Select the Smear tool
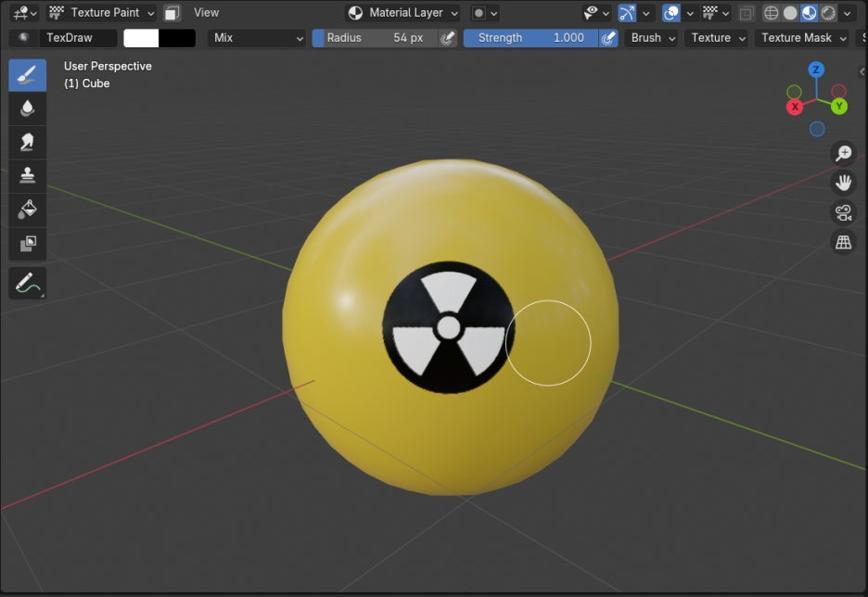This screenshot has width=868, height=597. pos(27,142)
